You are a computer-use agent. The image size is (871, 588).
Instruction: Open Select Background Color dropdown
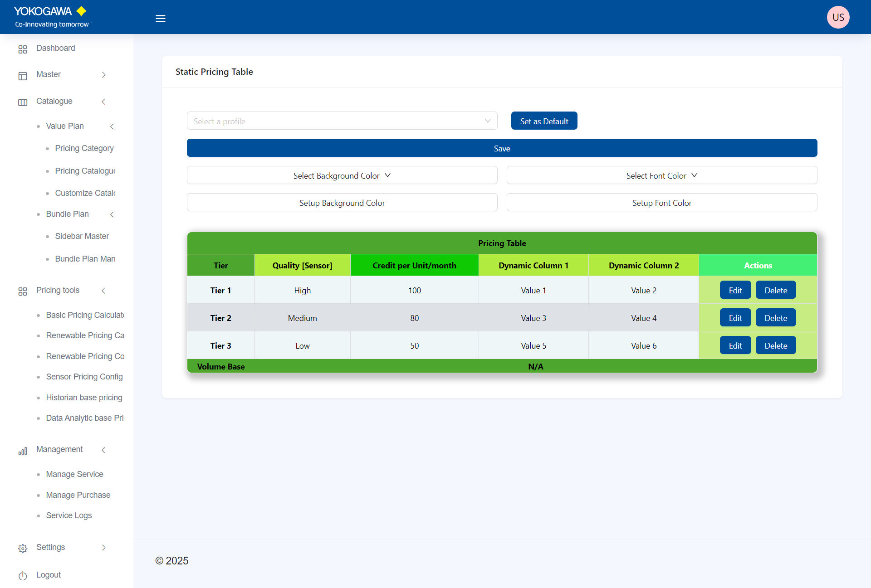point(342,175)
